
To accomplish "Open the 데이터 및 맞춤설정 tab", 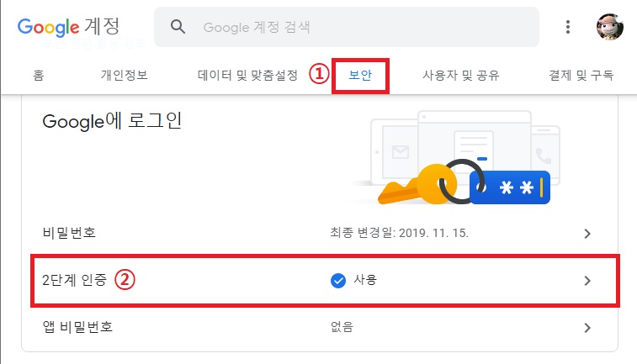I will (x=247, y=75).
